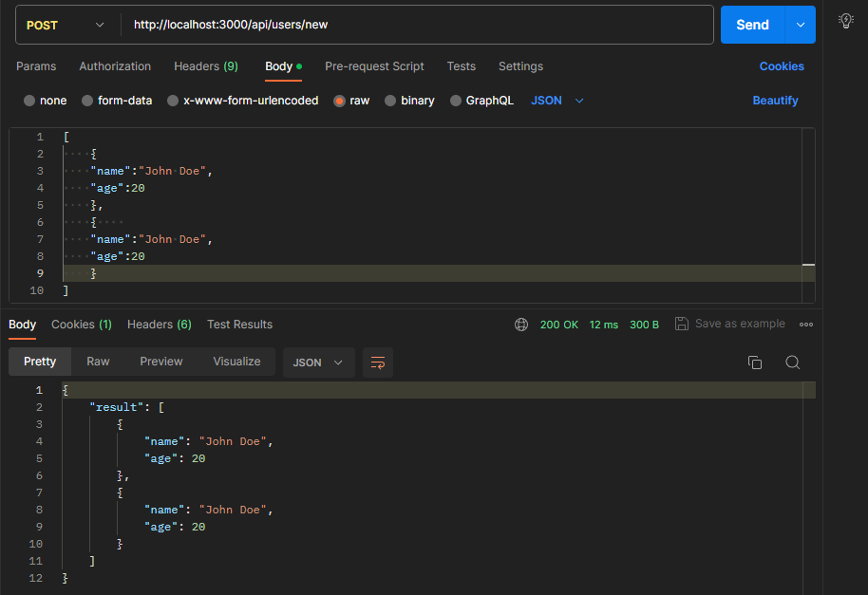Switch to Pretty response view
868x595 pixels.
point(40,362)
